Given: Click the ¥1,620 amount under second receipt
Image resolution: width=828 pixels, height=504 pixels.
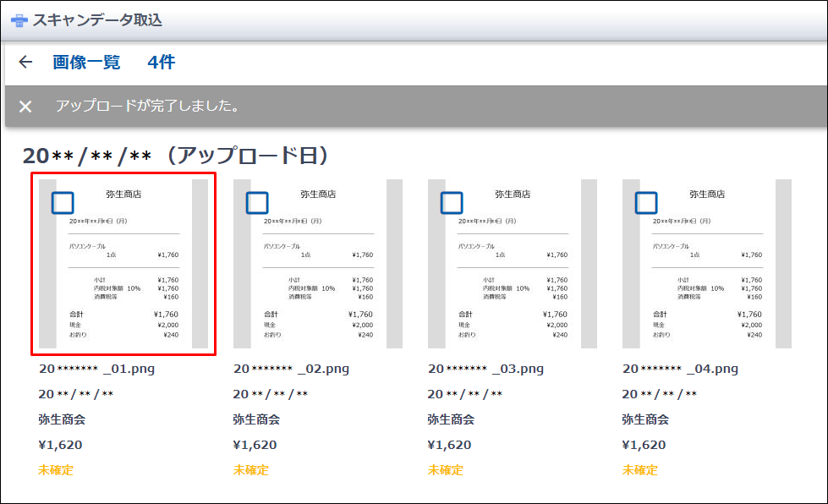Looking at the screenshot, I should pos(255,445).
